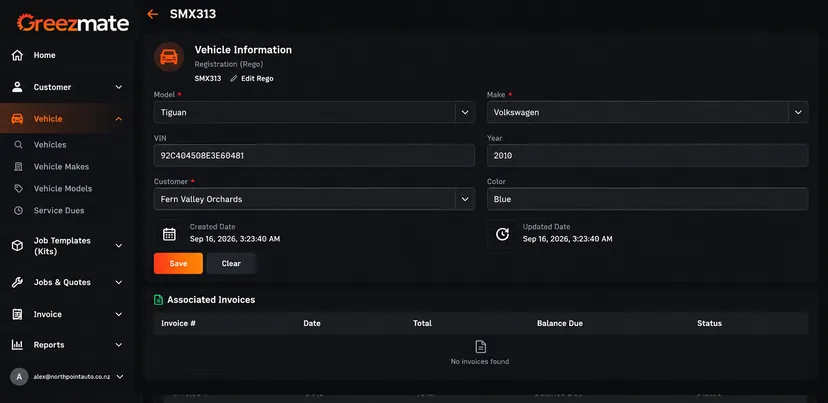Collapse the Vehicle sidebar menu chevron
Viewport: 828px width, 403px height.
[119, 119]
